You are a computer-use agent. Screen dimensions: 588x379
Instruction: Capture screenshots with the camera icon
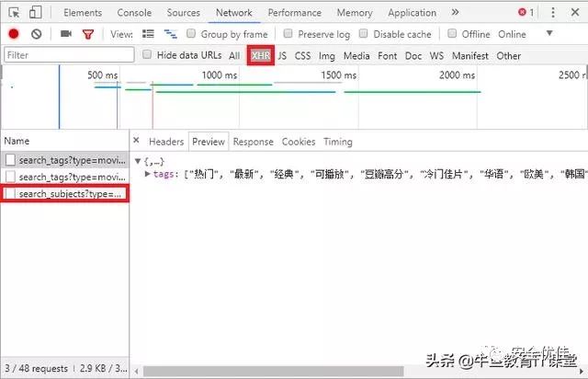[x=66, y=34]
